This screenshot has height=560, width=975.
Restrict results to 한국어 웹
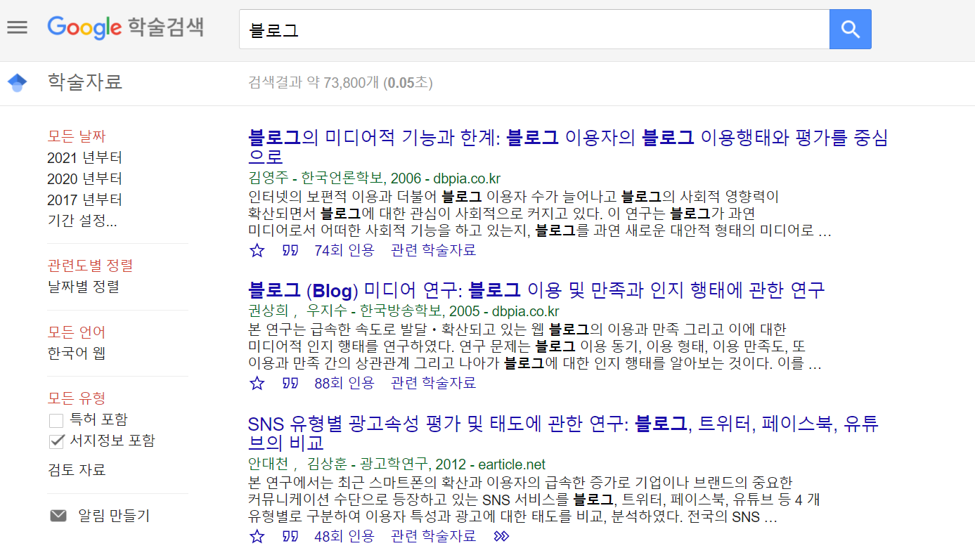(x=77, y=353)
